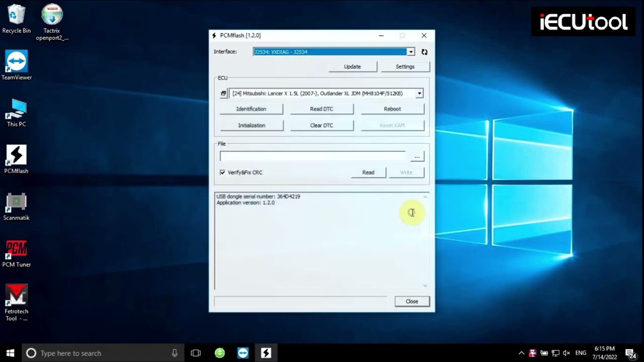Click the Read file button
This screenshot has height=362, width=644.
pyautogui.click(x=368, y=172)
